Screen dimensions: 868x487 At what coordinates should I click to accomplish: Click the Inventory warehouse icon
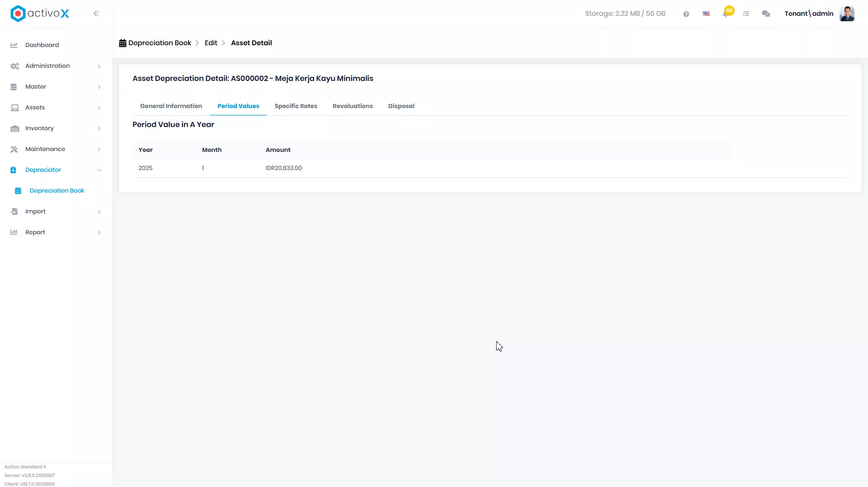point(14,128)
